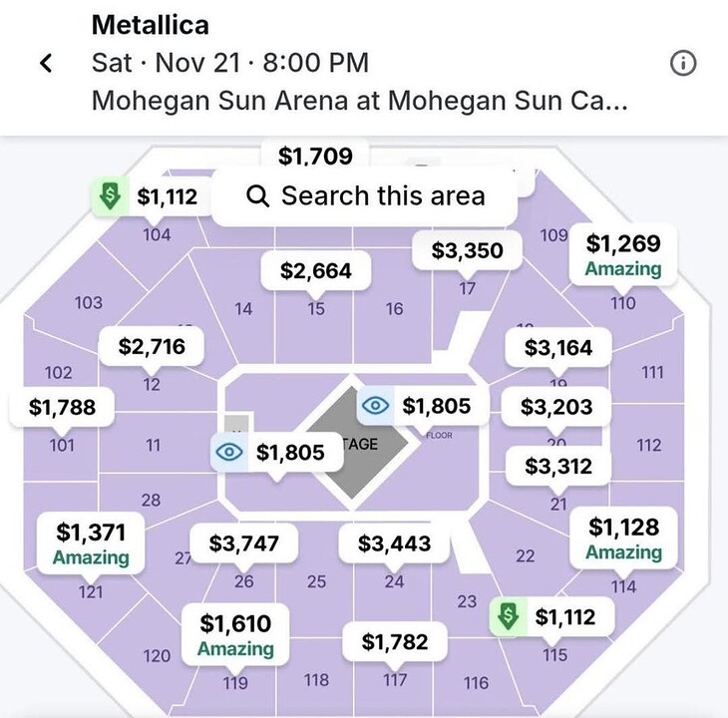Open the event info icon
728x718 pixels.
tap(683, 64)
